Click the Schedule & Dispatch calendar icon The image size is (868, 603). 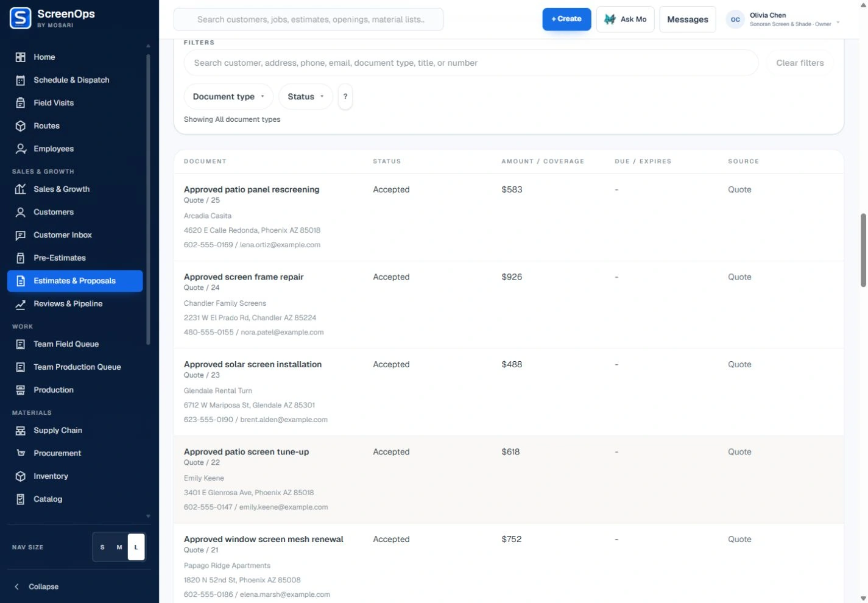pyautogui.click(x=21, y=80)
